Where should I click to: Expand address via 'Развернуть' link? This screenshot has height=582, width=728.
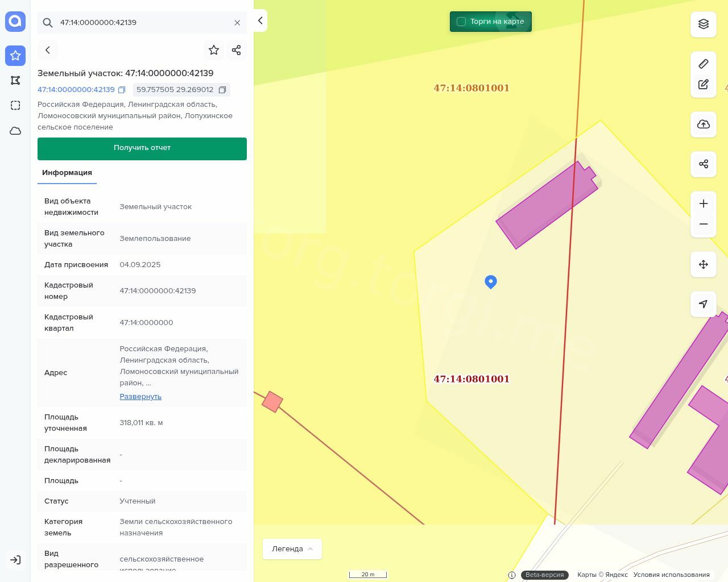140,397
